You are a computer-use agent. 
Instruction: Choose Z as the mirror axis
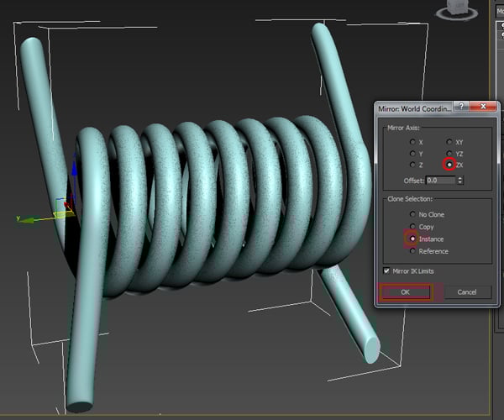pos(411,165)
